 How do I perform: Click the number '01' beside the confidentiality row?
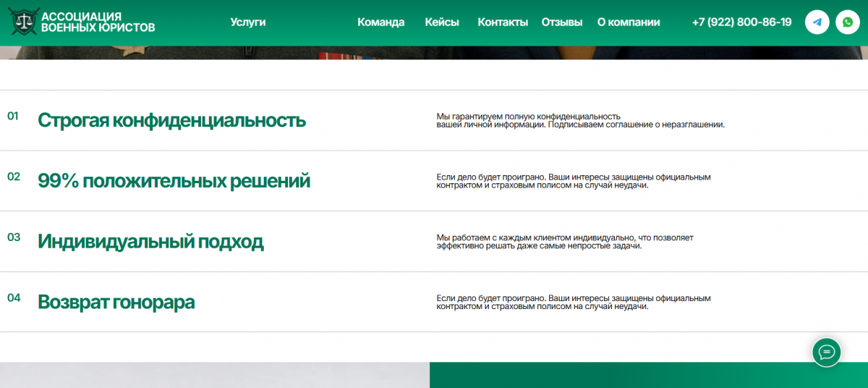[x=13, y=116]
